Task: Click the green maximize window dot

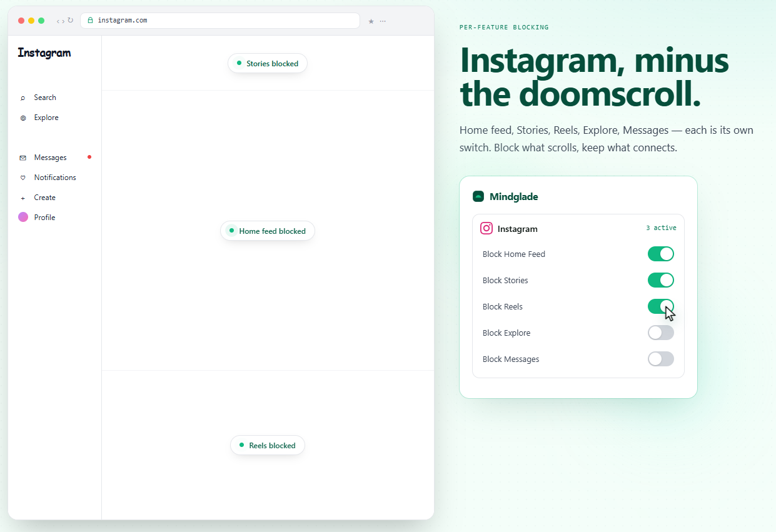Action: coord(41,21)
